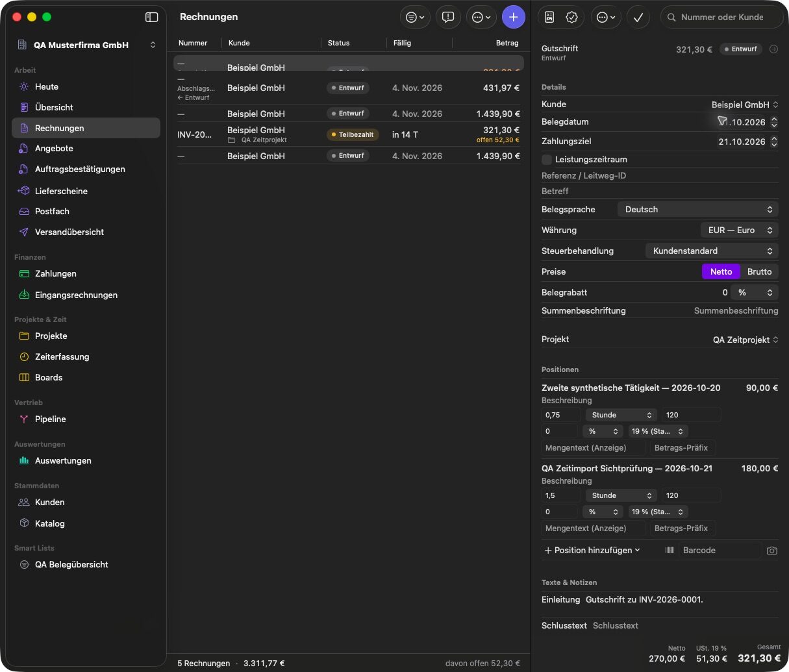Viewport: 789px width, 672px height.
Task: Open Auswertungen in the sidebar
Action: (86, 460)
